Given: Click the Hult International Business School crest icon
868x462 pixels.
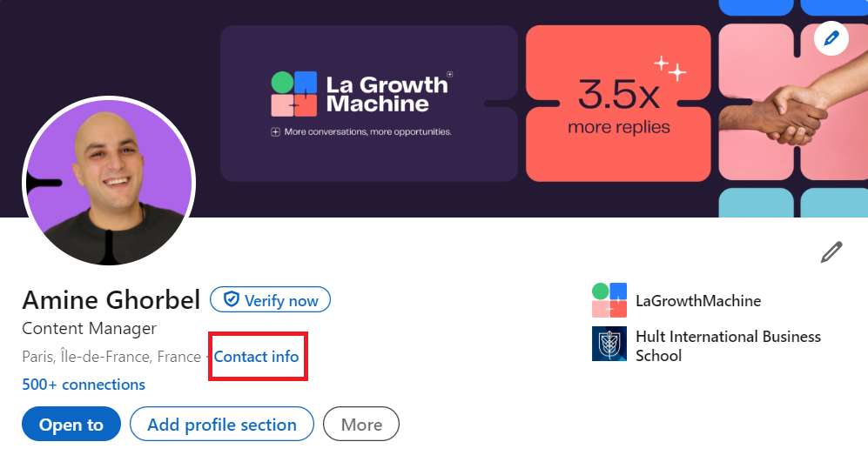Looking at the screenshot, I should 609,344.
